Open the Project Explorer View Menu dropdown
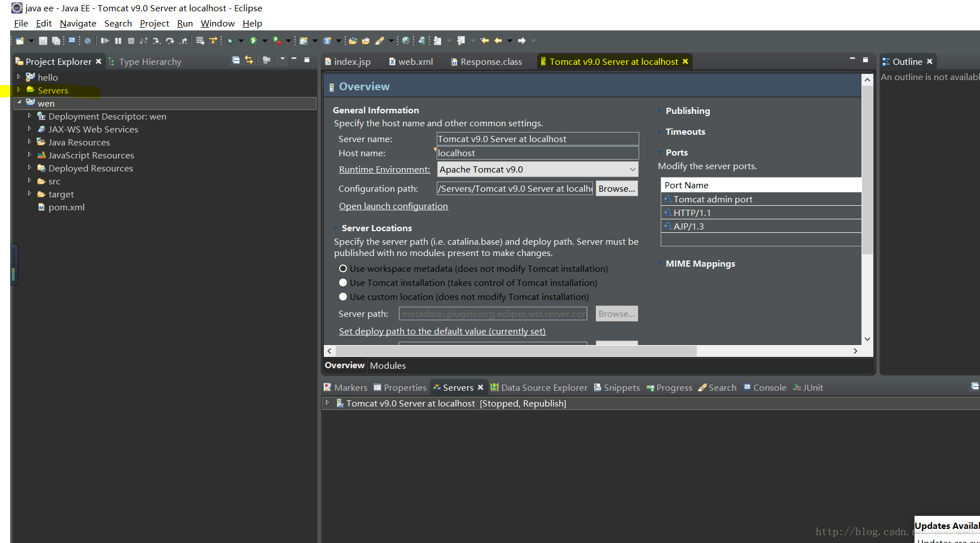 tap(283, 59)
